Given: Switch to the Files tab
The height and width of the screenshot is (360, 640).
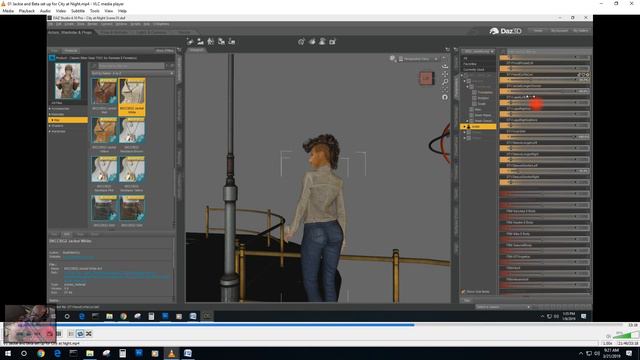Looking at the screenshot, I should (x=54, y=51).
